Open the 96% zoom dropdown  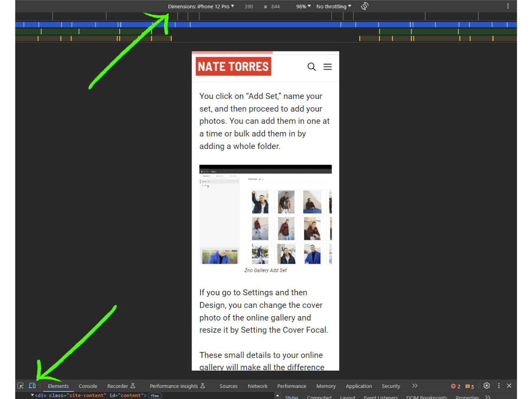point(303,7)
